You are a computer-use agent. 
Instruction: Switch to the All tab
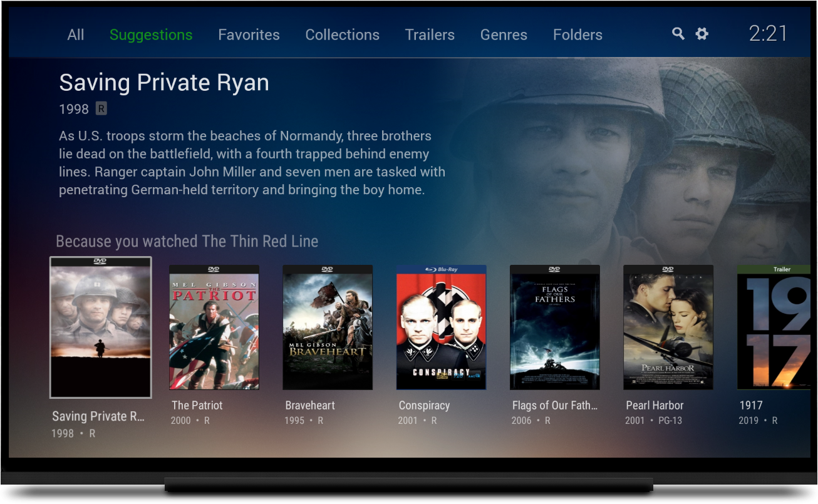coord(76,35)
